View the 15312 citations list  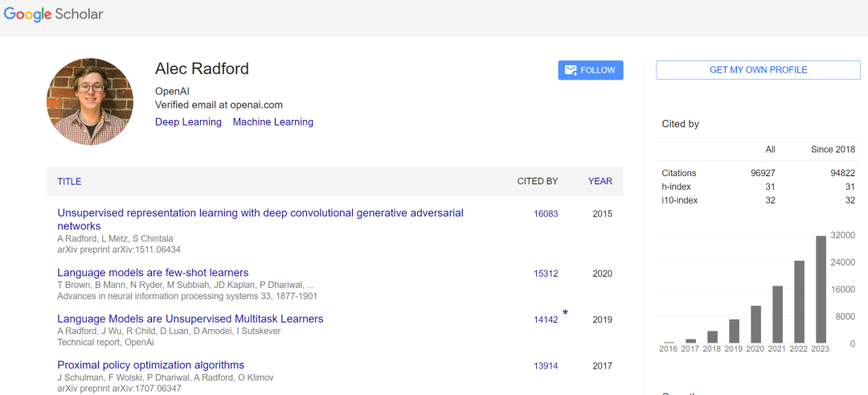pos(546,274)
